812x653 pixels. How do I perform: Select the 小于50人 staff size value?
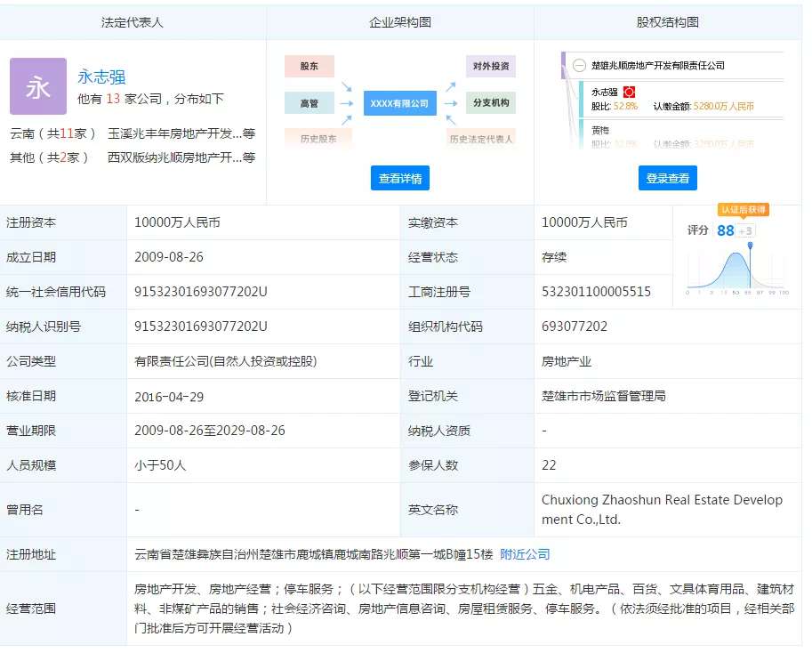coord(160,465)
